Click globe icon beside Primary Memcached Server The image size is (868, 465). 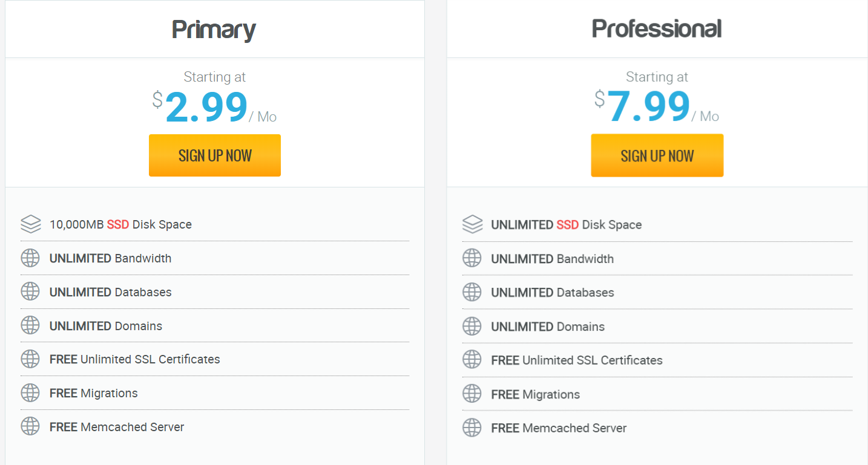tap(30, 427)
